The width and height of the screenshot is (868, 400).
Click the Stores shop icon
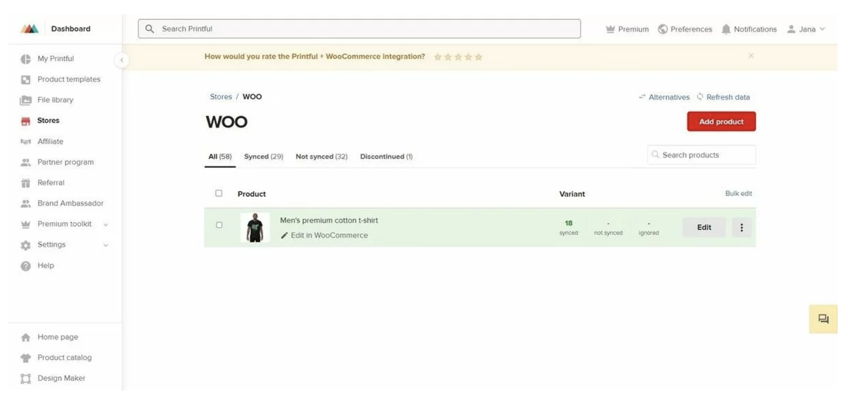pyautogui.click(x=25, y=121)
